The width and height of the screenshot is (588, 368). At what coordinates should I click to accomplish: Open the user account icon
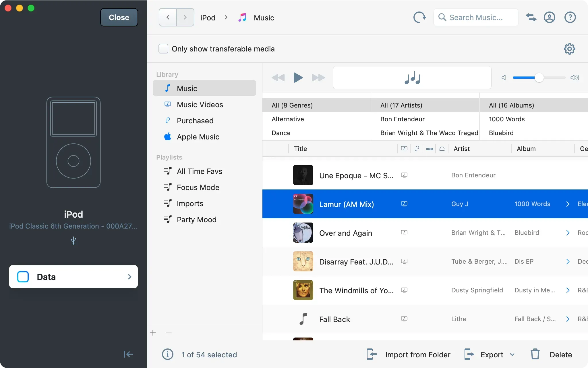(549, 18)
